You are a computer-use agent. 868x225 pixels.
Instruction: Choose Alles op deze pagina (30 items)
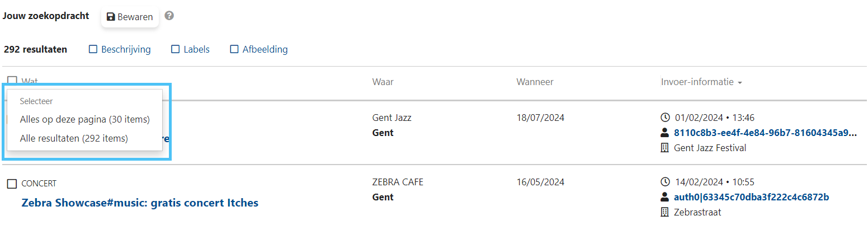tap(84, 119)
